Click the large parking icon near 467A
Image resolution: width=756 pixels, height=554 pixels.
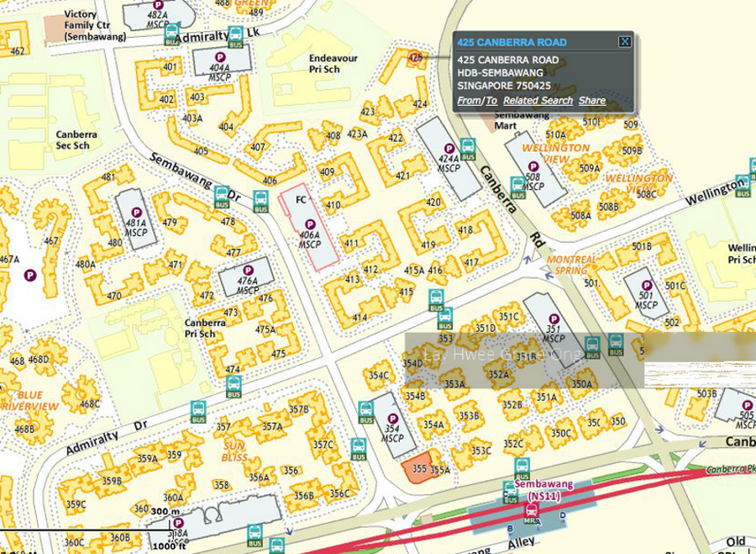(x=30, y=274)
